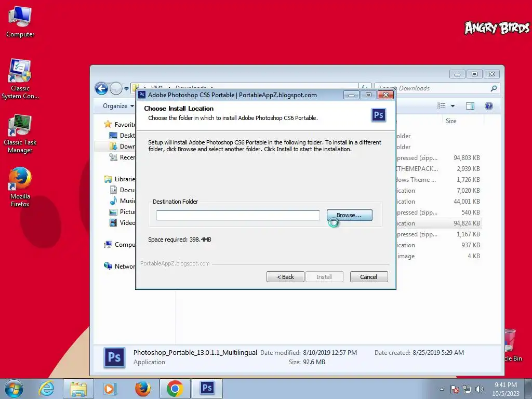Select Desktop in the navigation pane

coord(122,136)
